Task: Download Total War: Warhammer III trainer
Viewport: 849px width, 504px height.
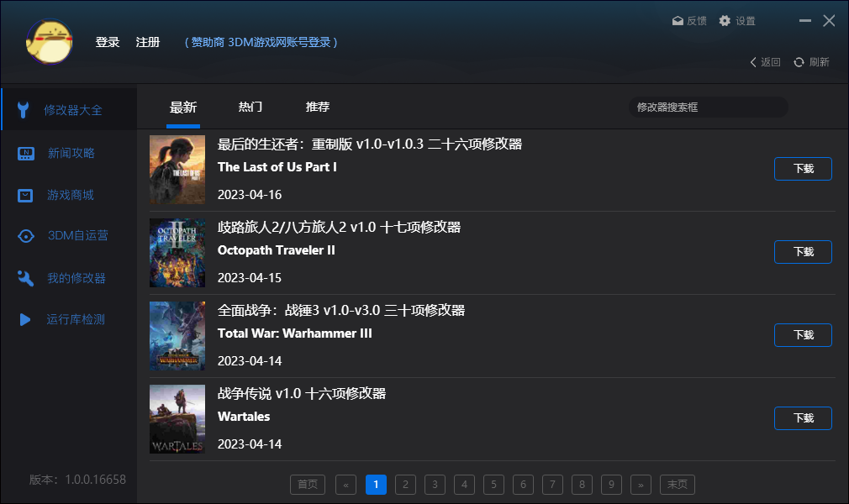Action: [x=803, y=335]
